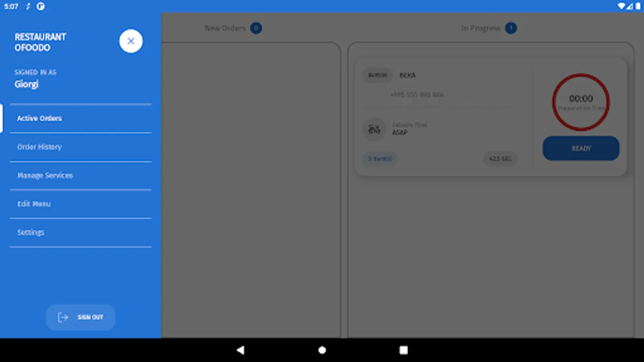
Task: Tap the 00:00 preparation time circle
Action: pos(581,102)
